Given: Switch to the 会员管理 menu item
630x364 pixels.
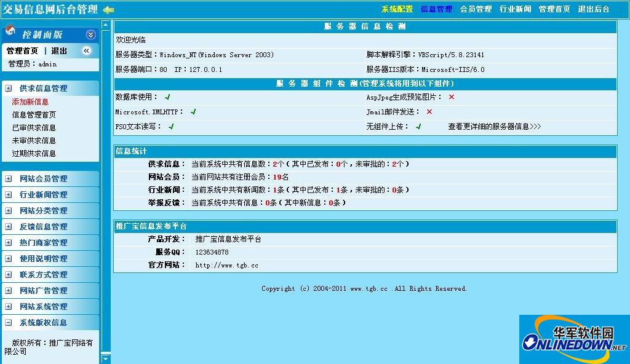Looking at the screenshot, I should click(476, 9).
